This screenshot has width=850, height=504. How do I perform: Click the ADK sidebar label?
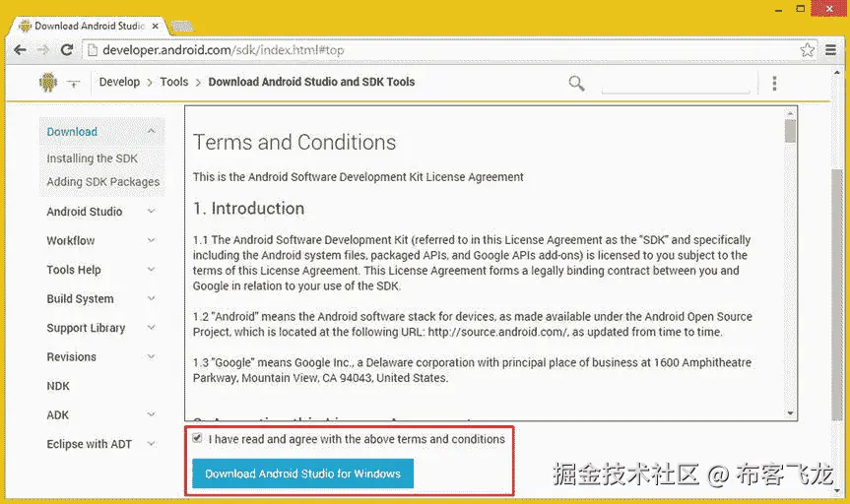[x=57, y=415]
